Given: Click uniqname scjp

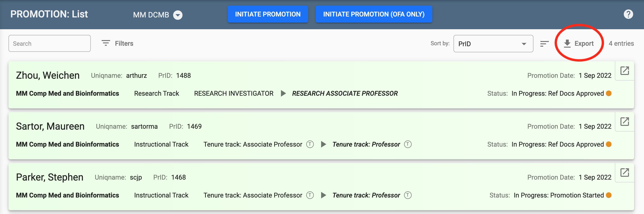Looking at the screenshot, I should (136, 177).
